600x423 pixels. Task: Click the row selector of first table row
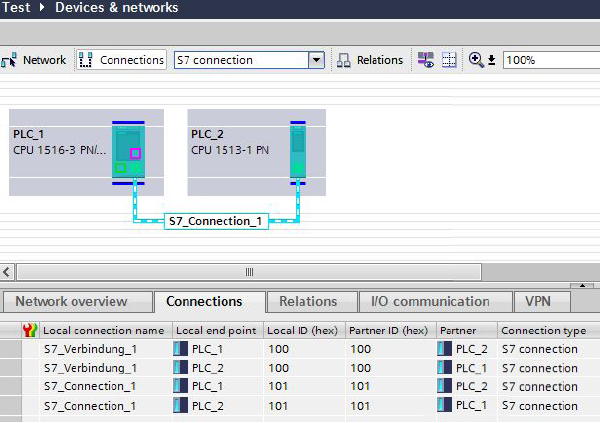(x=11, y=349)
